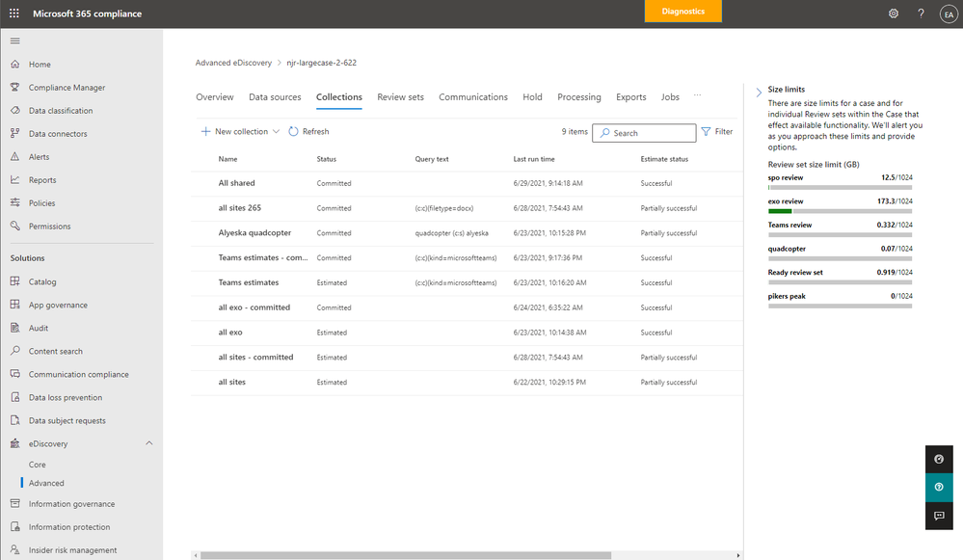Click the Reports chart icon
Screen dimensions: 963x560
[x=15, y=180]
